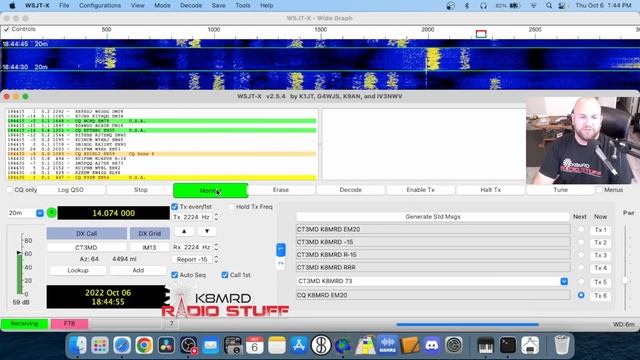
Task: Click the Log QSO button
Action: click(x=71, y=190)
